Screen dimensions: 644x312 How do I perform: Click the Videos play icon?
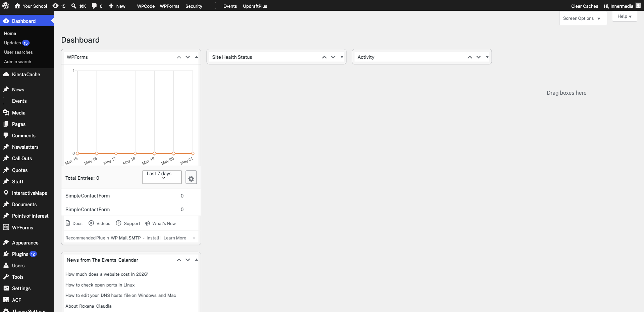click(x=91, y=223)
